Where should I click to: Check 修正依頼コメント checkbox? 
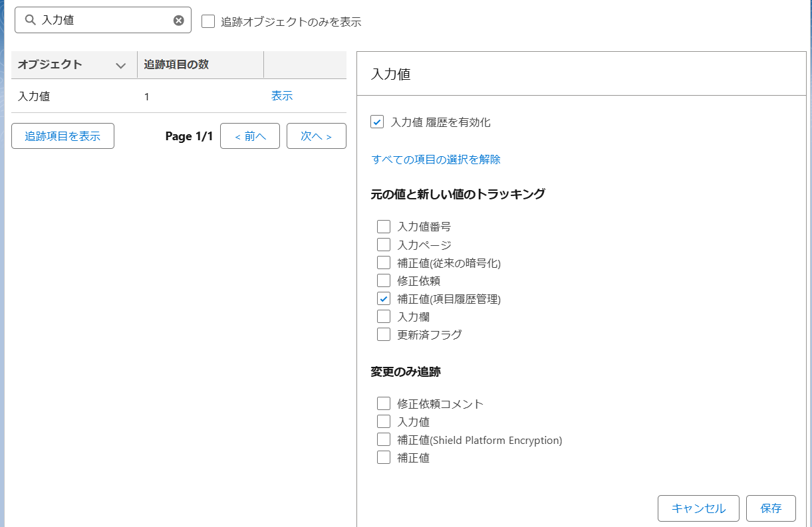click(x=384, y=403)
